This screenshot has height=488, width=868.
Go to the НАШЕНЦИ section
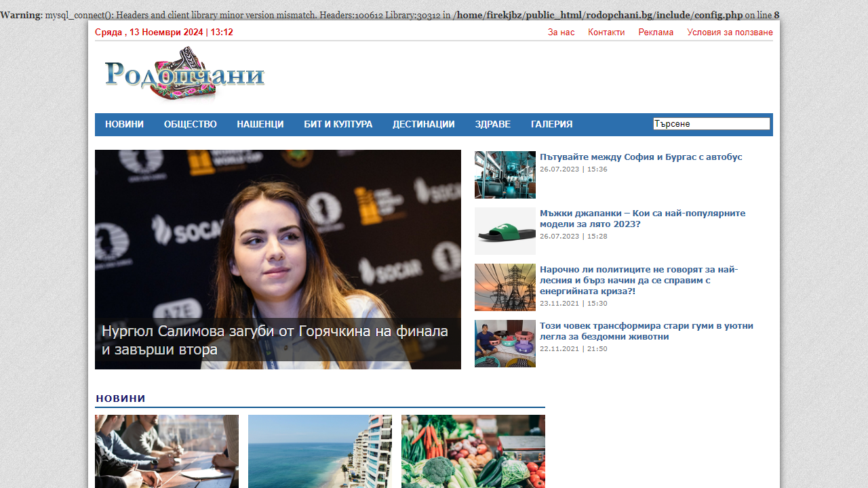pyautogui.click(x=260, y=125)
